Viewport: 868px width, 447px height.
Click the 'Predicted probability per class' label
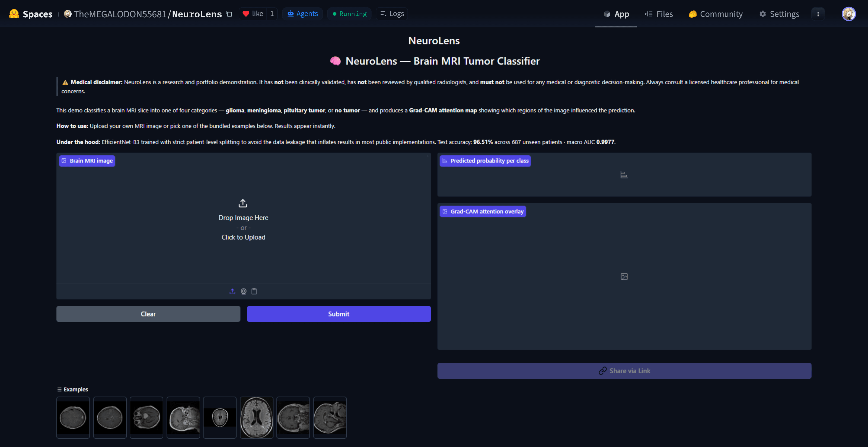(485, 161)
